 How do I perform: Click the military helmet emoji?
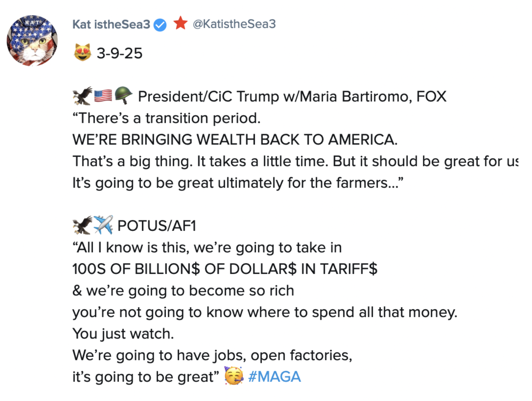tap(123, 95)
